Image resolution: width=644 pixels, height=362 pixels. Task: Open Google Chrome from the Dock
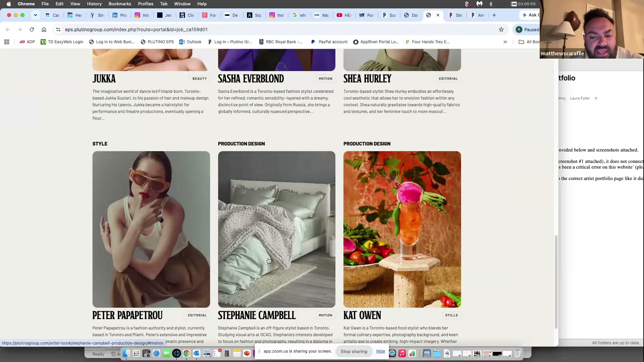tap(186, 353)
